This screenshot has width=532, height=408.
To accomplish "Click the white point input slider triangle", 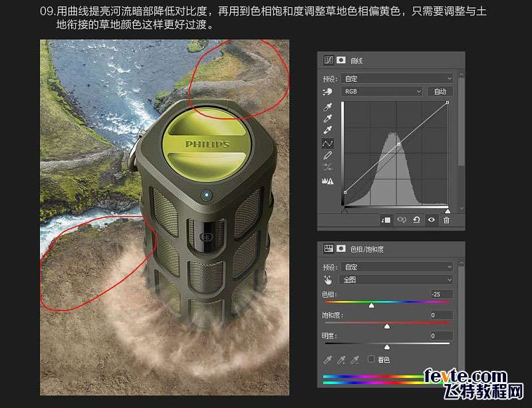I will pos(448,211).
